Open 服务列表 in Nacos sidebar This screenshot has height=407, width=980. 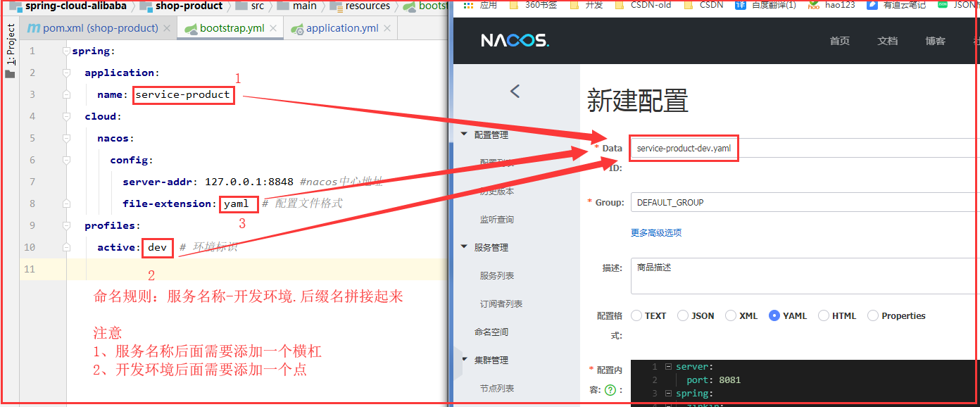click(497, 276)
